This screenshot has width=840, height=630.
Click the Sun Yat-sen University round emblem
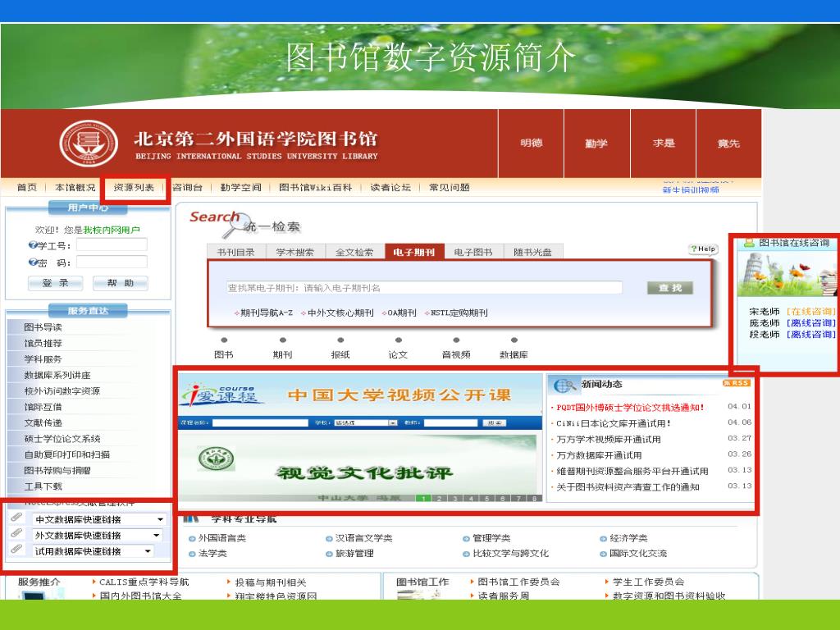pyautogui.click(x=216, y=459)
